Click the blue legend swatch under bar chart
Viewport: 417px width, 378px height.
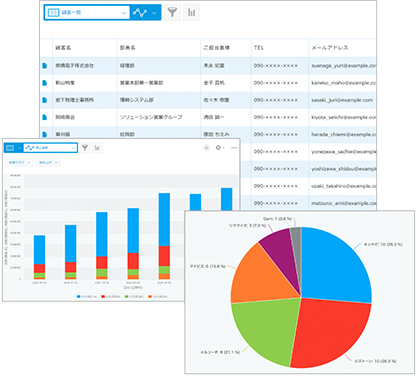[79, 296]
